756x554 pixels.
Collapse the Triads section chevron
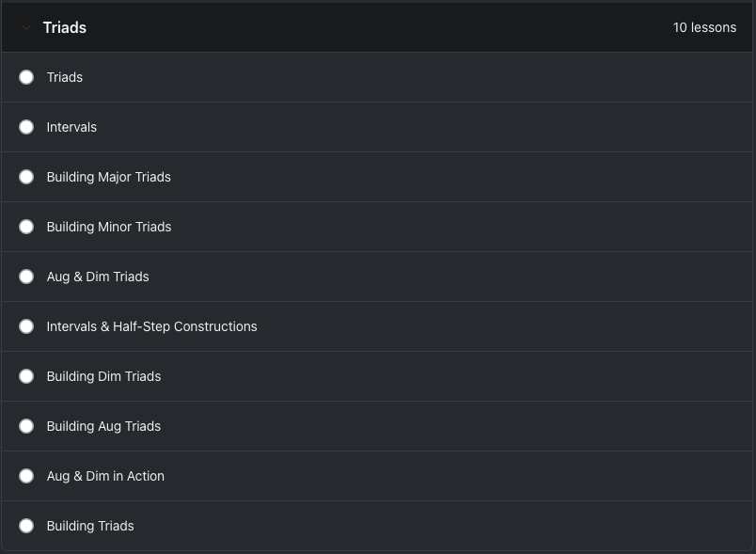(x=26, y=28)
